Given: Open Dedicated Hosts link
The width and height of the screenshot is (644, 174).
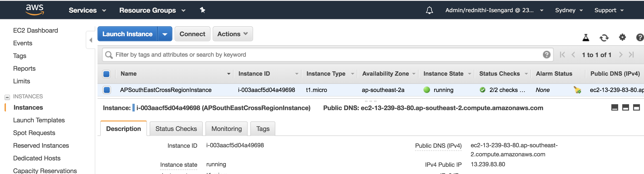Looking at the screenshot, I should point(37,158).
